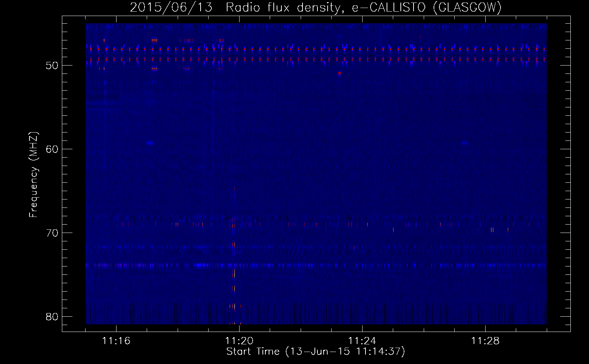This screenshot has height=364, width=589.
Task: Click the 70 frequency tick label
Action: [x=52, y=233]
